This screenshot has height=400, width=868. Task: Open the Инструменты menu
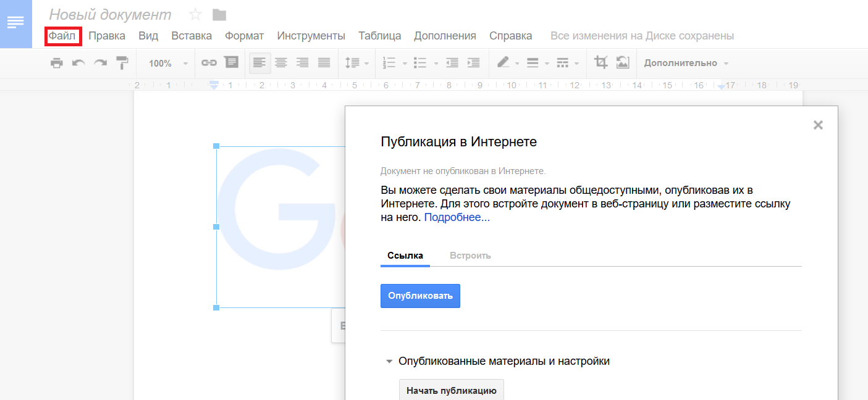click(x=311, y=36)
